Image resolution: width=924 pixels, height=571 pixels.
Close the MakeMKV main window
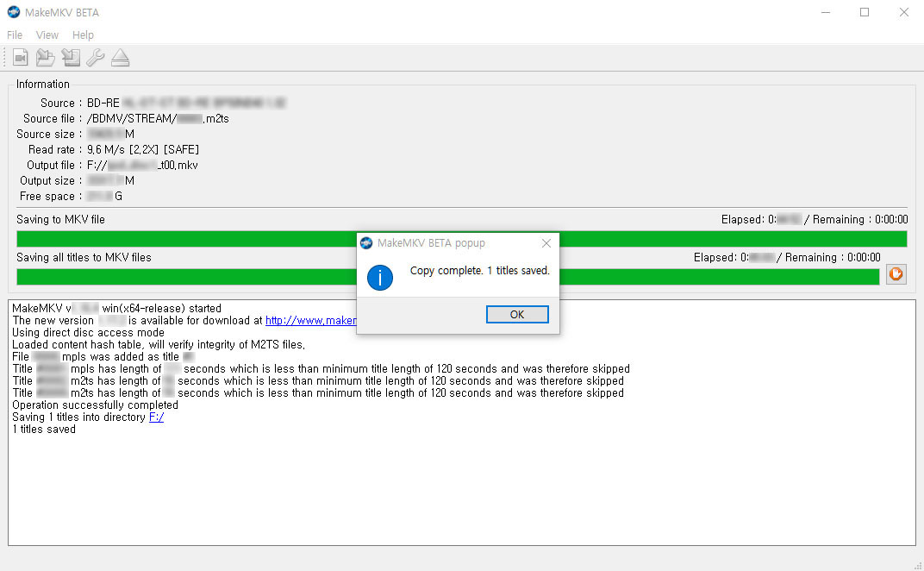pos(904,12)
